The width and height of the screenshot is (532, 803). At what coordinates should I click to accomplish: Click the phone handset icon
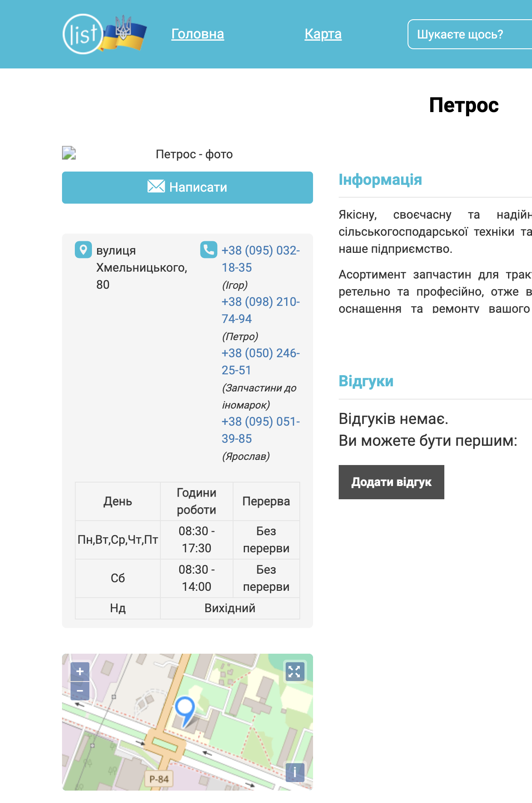[209, 249]
